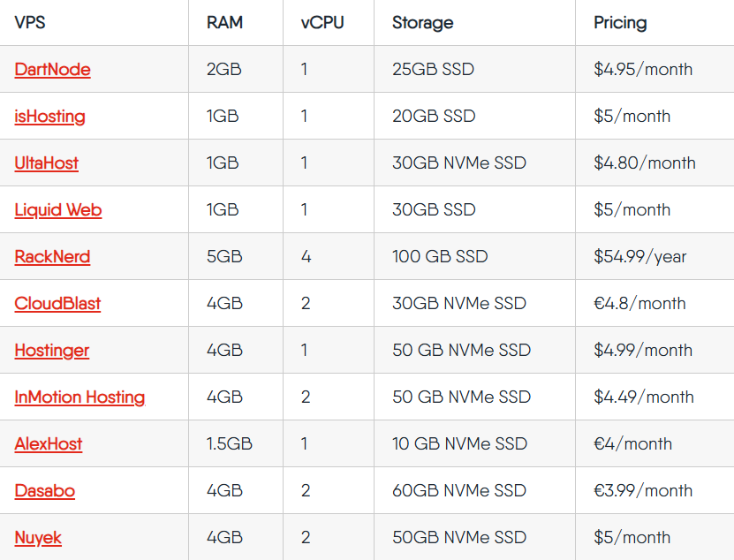Click UltaHost's 30GB NVMe SSD cell

(x=459, y=163)
